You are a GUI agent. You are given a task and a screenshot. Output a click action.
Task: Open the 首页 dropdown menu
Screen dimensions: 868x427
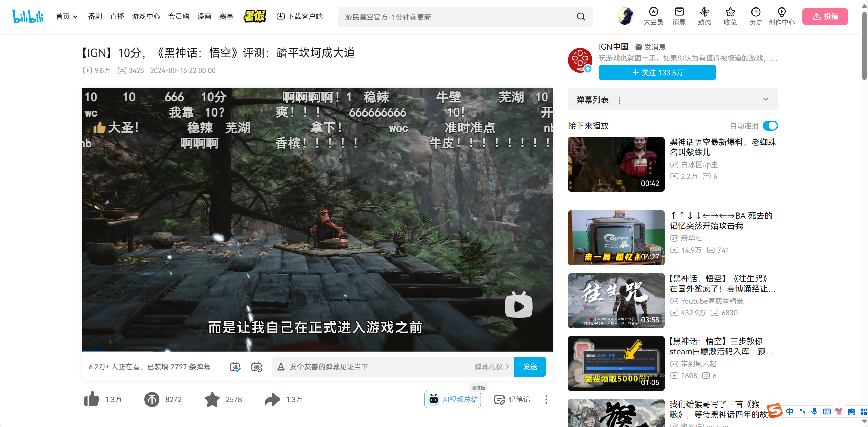[67, 16]
